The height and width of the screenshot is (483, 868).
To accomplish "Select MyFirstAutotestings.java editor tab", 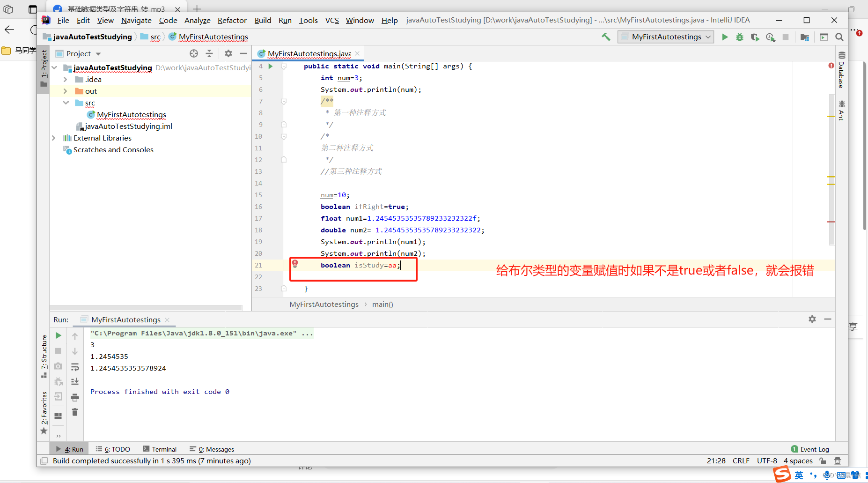I will point(309,53).
